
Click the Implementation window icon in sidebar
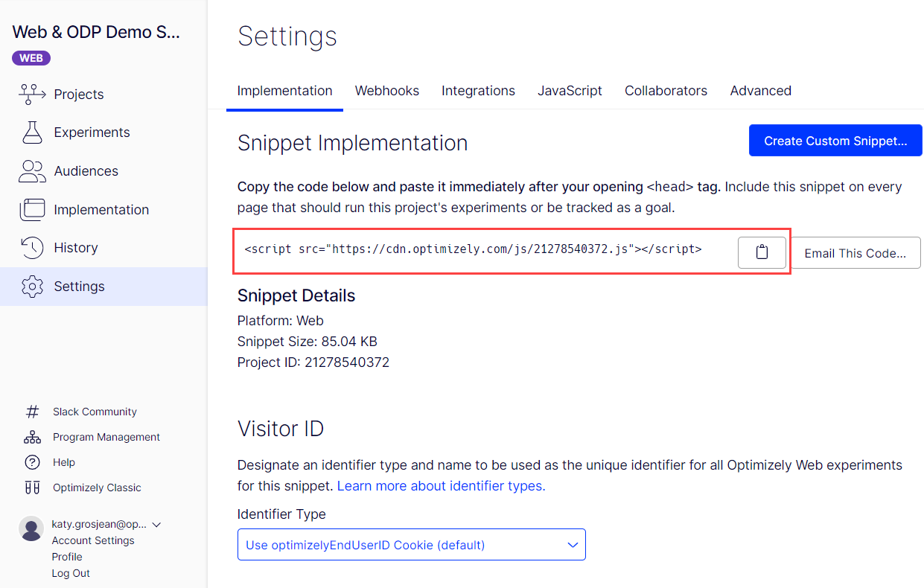click(32, 210)
